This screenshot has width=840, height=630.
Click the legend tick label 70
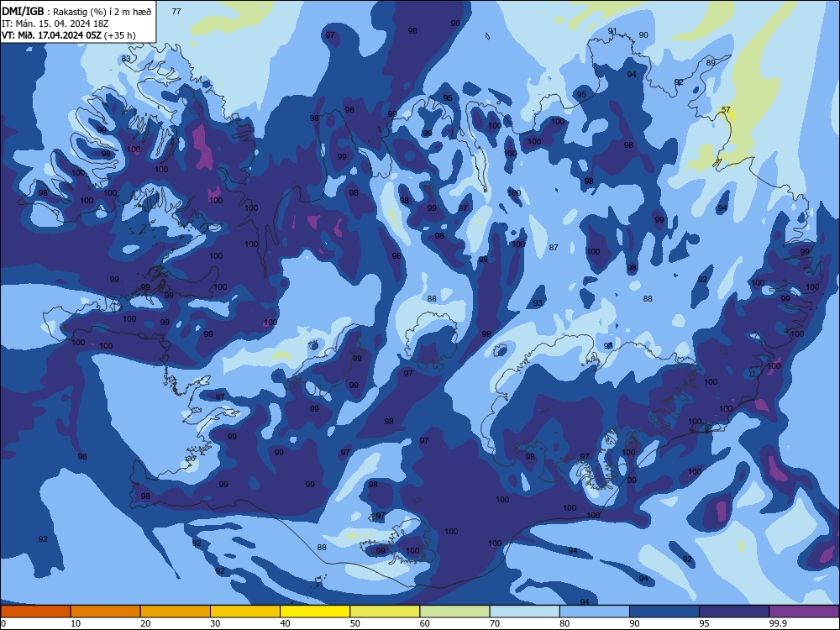click(495, 623)
